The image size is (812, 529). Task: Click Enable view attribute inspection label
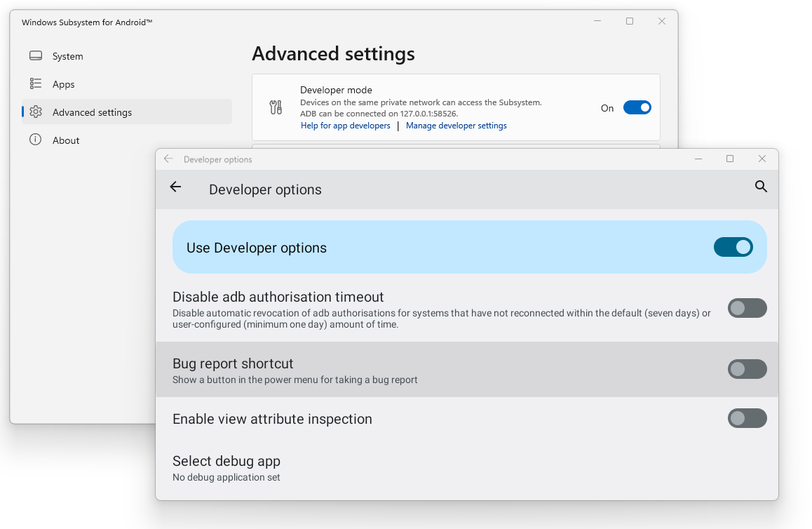[272, 419]
